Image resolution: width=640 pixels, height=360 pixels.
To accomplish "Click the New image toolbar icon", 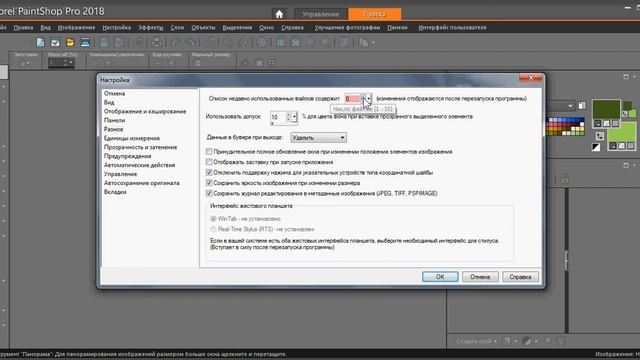I will pyautogui.click(x=40, y=42).
